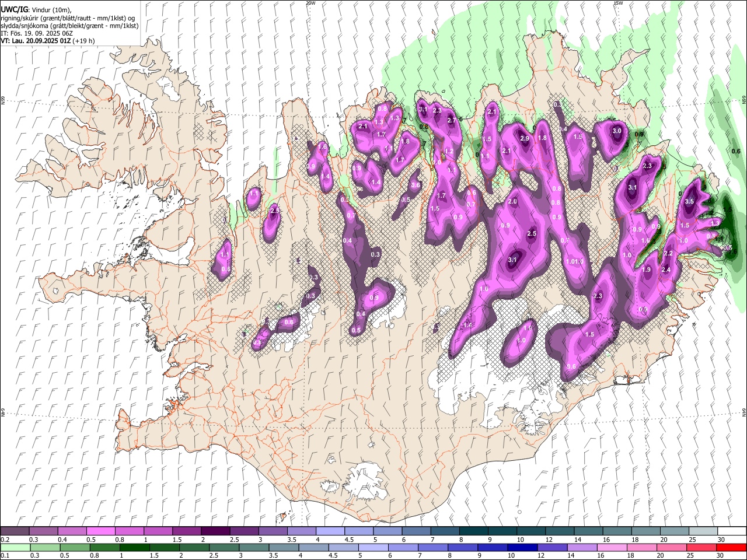747x560 pixels.
Task: Select the dark teal 8 swatch in upper legend
Action: point(473,531)
